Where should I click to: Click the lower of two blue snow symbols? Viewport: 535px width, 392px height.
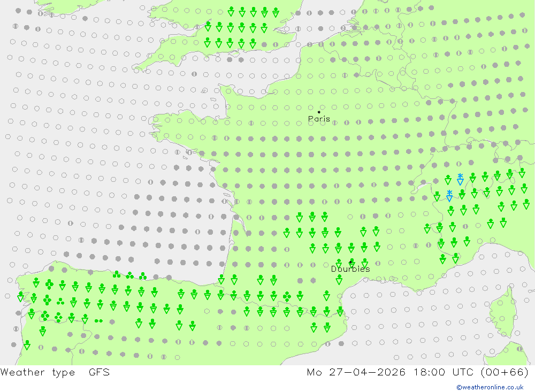[450, 196]
